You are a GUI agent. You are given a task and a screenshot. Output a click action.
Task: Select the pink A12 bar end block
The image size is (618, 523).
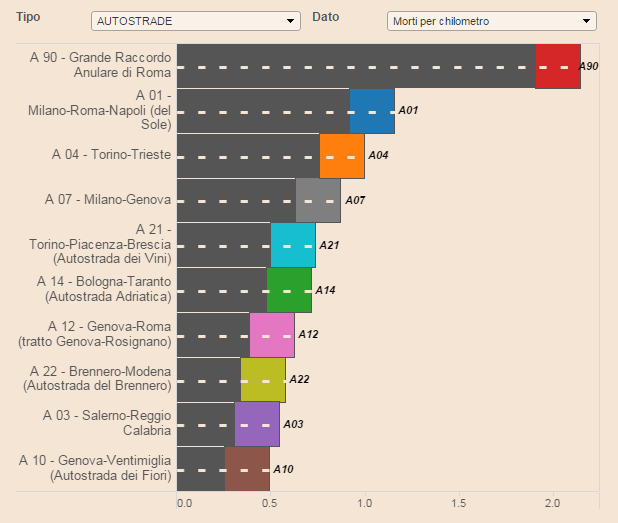272,335
